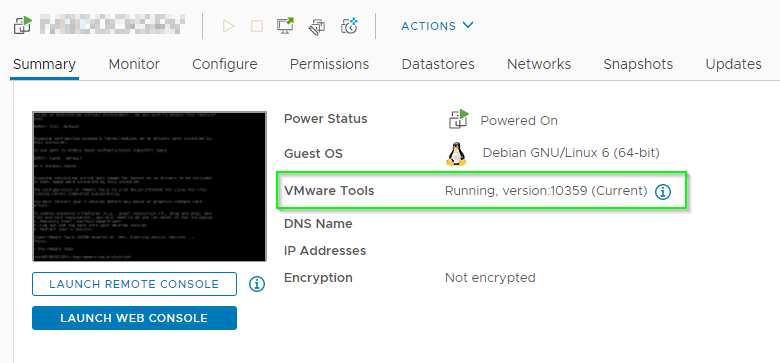Click info icon next to Launch Remote Console

(x=257, y=284)
